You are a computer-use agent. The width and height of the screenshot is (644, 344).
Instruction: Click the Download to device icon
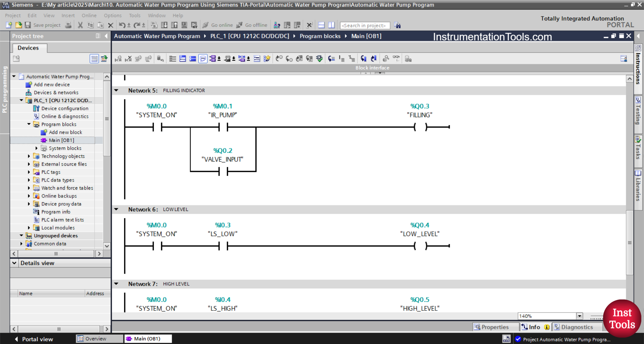(164, 25)
